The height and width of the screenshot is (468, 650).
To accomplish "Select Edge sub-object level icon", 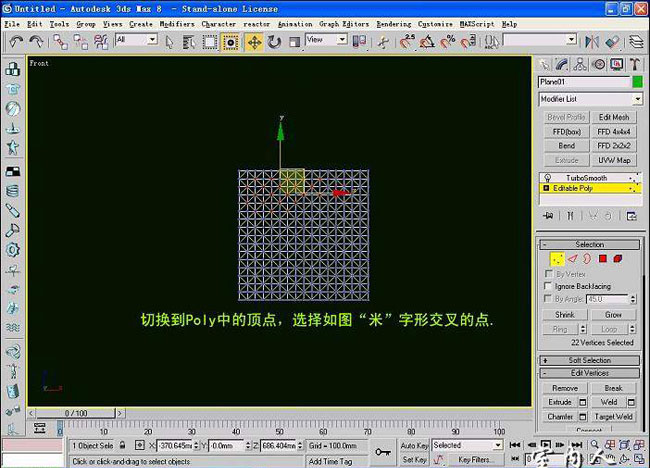I will point(572,259).
